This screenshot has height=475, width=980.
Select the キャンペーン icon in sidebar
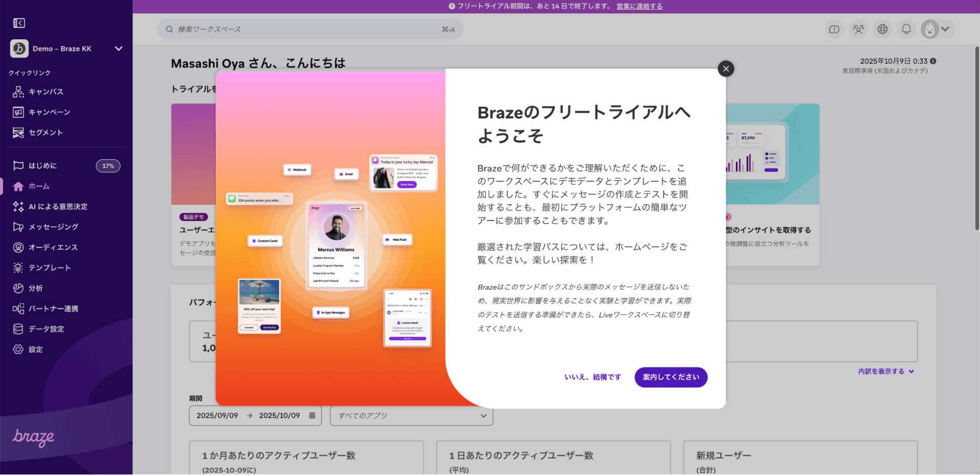coord(18,112)
